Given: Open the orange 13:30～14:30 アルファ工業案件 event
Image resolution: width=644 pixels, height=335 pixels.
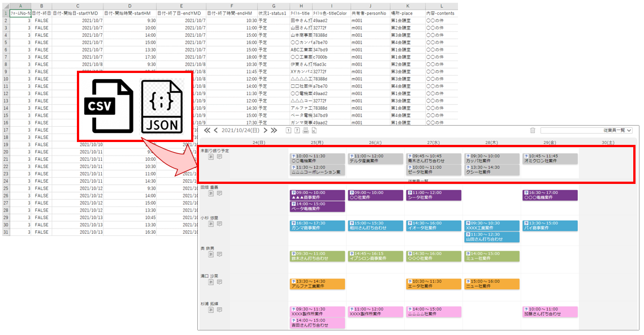Looking at the screenshot, I should click(x=317, y=284).
